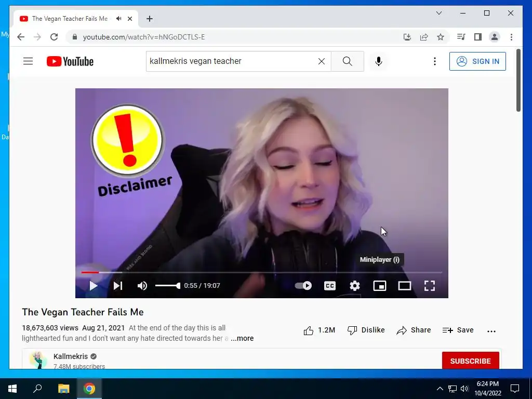Save video to playlist
The height and width of the screenshot is (399, 532).
[x=458, y=330]
